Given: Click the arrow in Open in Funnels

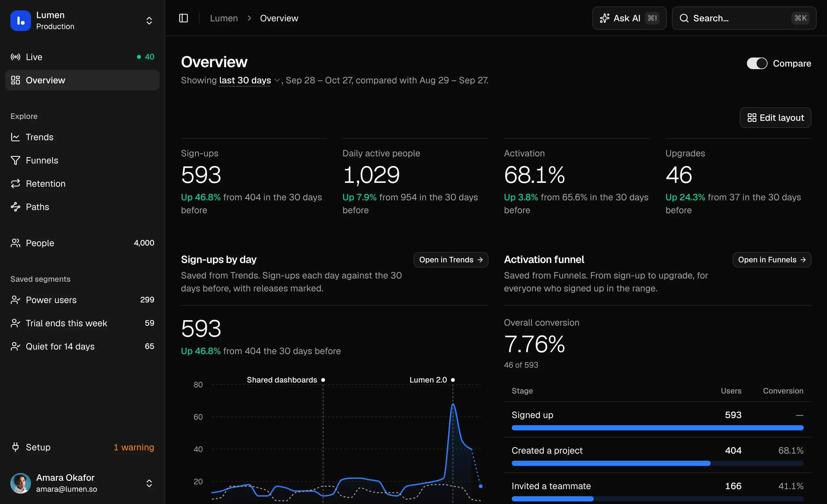Looking at the screenshot, I should click(x=803, y=260).
